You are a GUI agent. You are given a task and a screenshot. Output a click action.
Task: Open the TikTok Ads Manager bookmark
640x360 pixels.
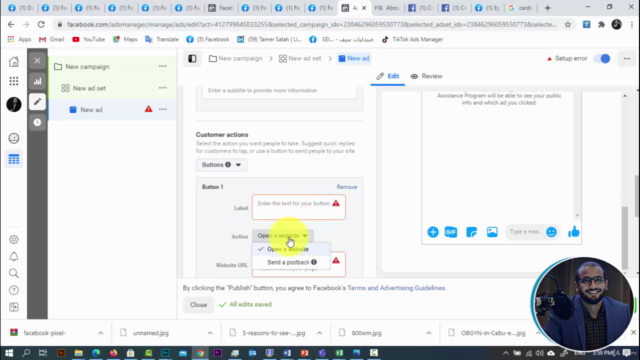tap(412, 39)
